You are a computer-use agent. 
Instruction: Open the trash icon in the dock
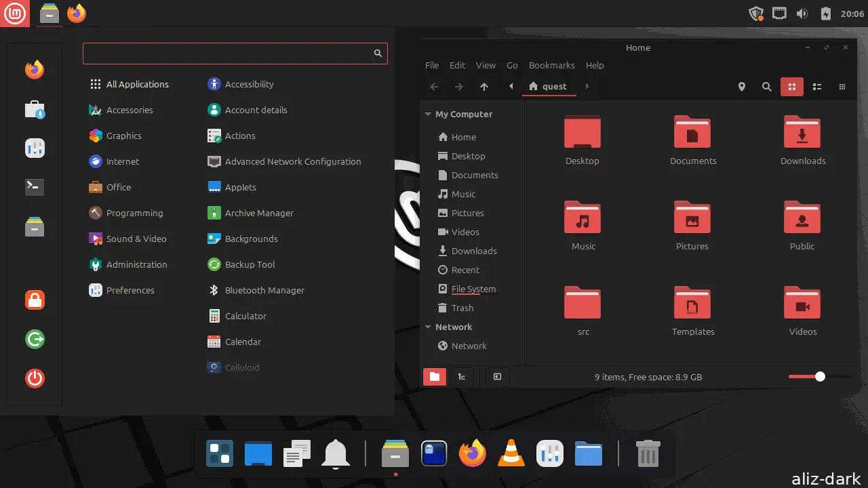(x=648, y=453)
